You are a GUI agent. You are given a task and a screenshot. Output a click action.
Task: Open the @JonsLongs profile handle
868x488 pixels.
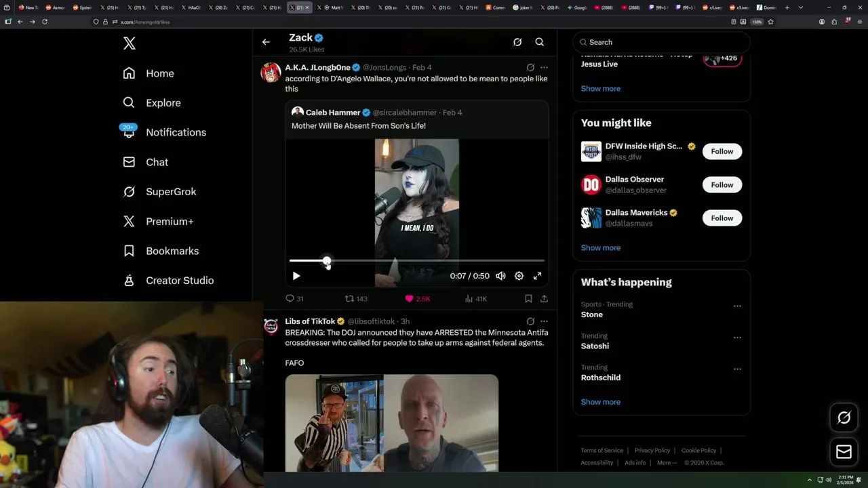tap(384, 68)
